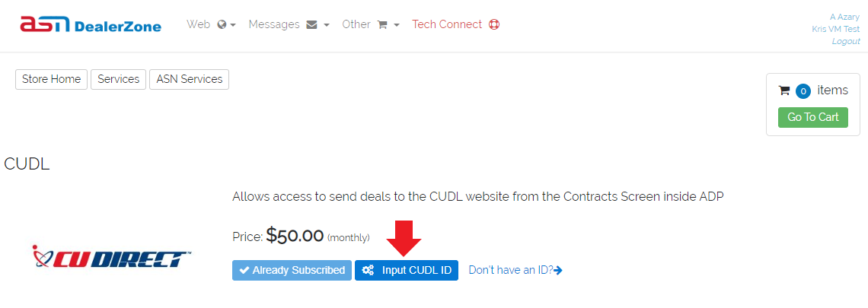868x308 pixels.
Task: Open the Web menu
Action: (x=198, y=25)
